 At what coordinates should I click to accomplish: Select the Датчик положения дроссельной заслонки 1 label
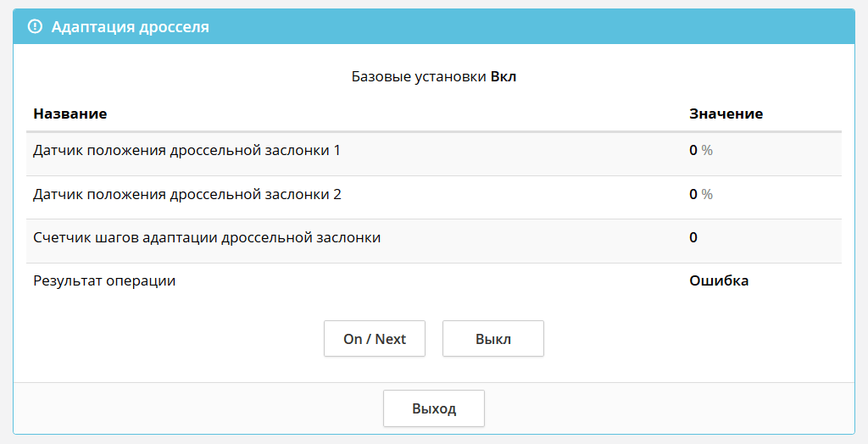pos(186,151)
